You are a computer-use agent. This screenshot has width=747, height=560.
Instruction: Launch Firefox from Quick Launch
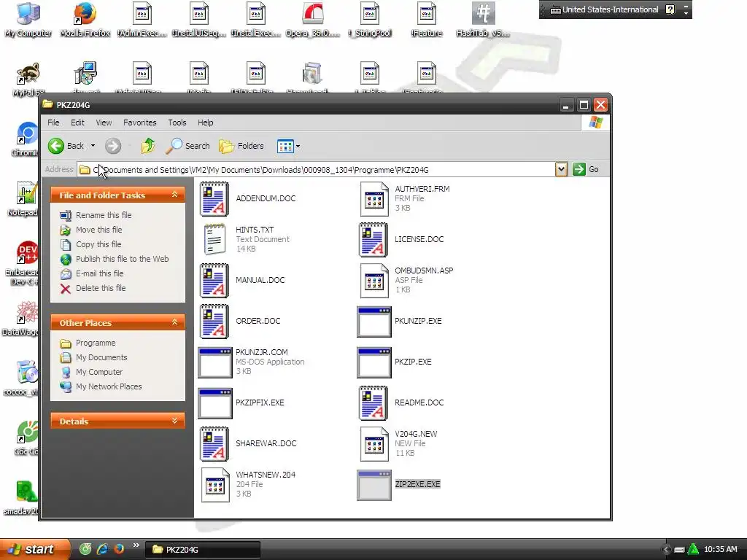coord(119,549)
